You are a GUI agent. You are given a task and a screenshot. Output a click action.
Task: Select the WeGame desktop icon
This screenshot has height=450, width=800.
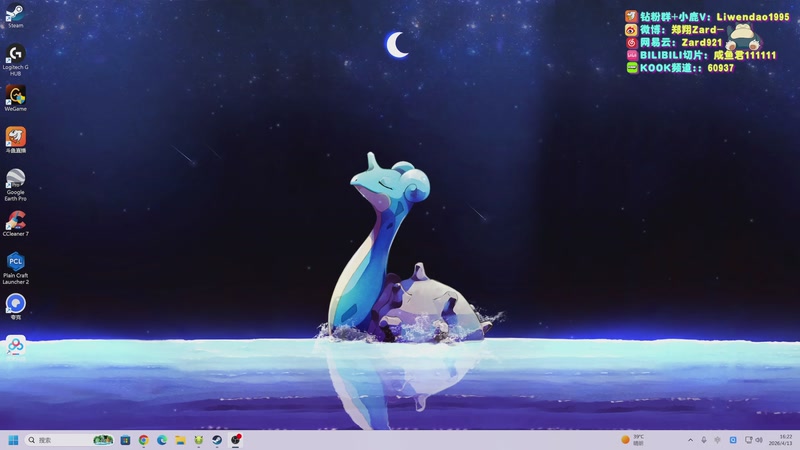click(x=15, y=98)
